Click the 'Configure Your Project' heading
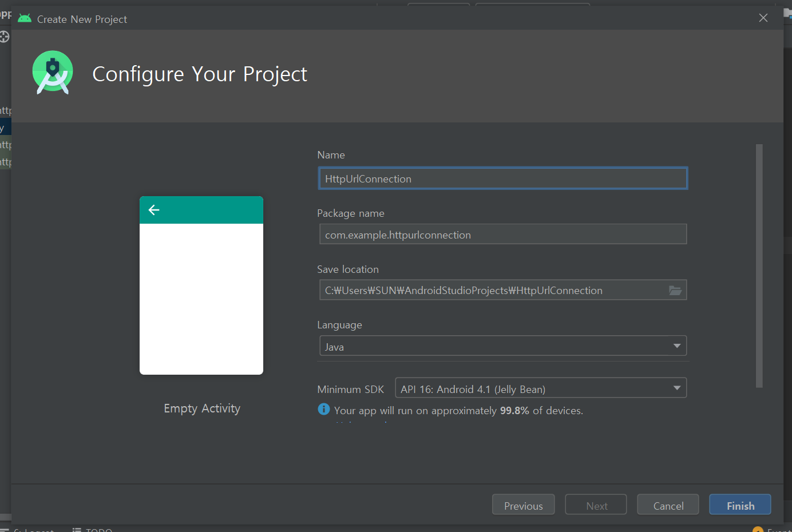792x532 pixels. 200,74
